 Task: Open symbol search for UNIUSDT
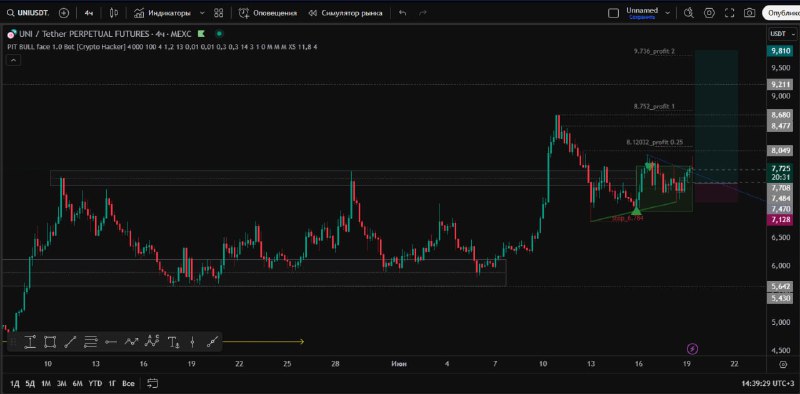[29, 13]
